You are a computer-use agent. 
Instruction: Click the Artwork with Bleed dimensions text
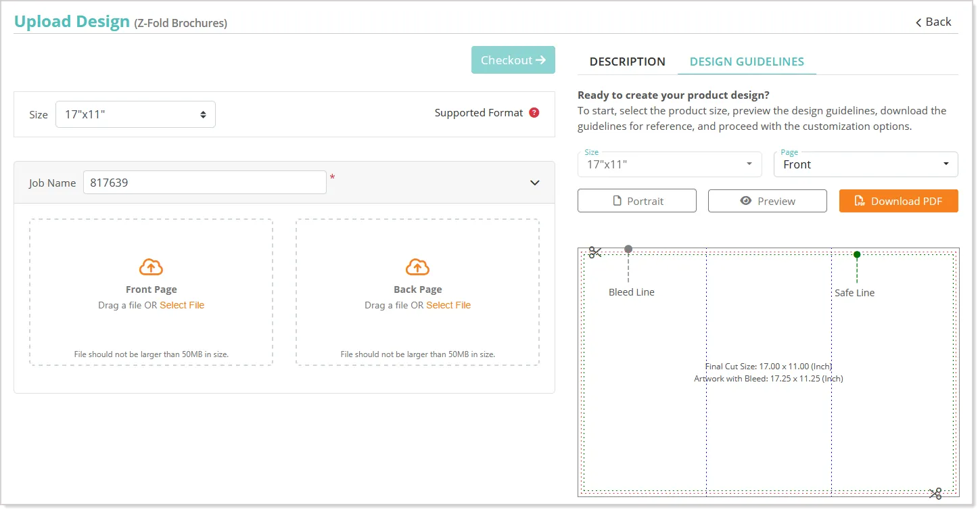point(769,379)
